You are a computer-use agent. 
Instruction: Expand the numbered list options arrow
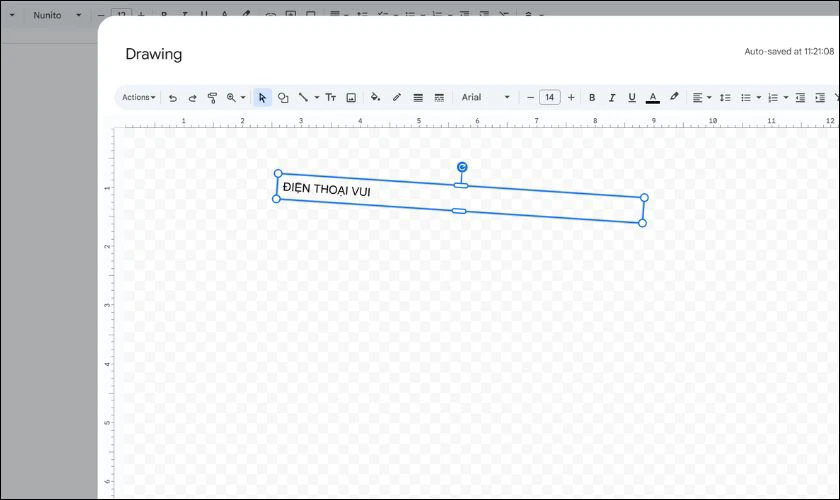click(x=786, y=98)
